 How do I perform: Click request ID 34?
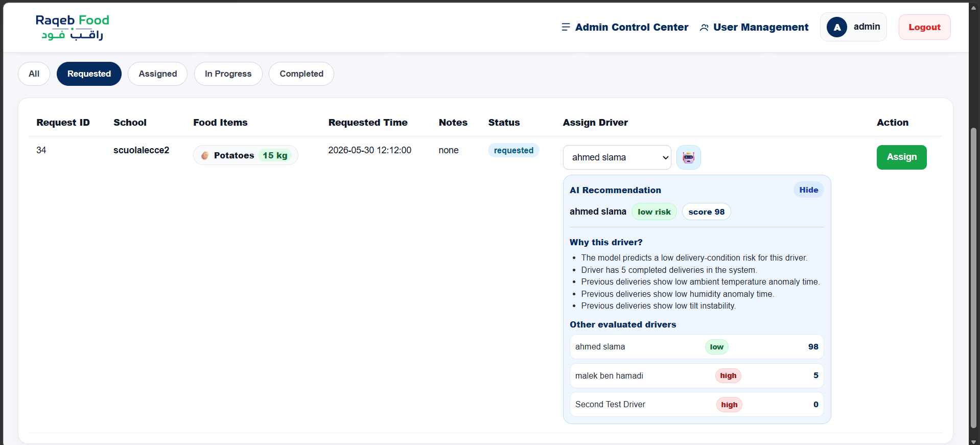pos(41,150)
